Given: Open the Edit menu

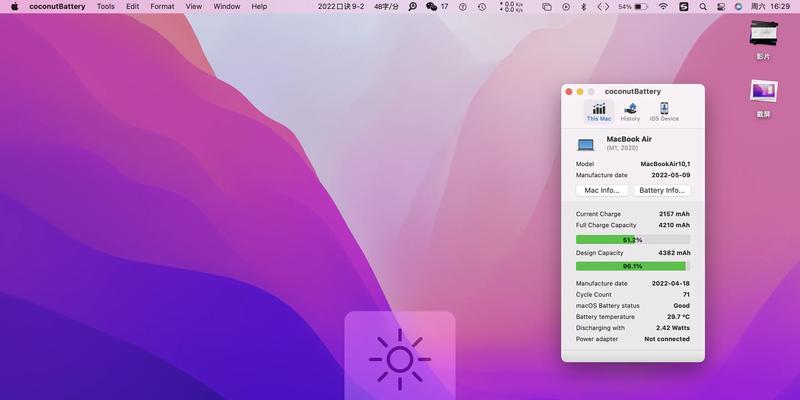Looking at the screenshot, I should click(133, 7).
